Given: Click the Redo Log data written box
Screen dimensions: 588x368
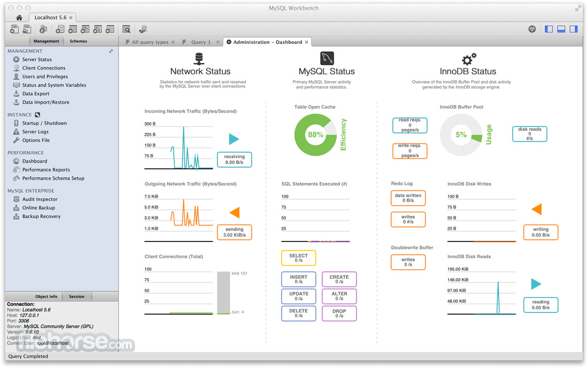Looking at the screenshot, I should point(408,198).
